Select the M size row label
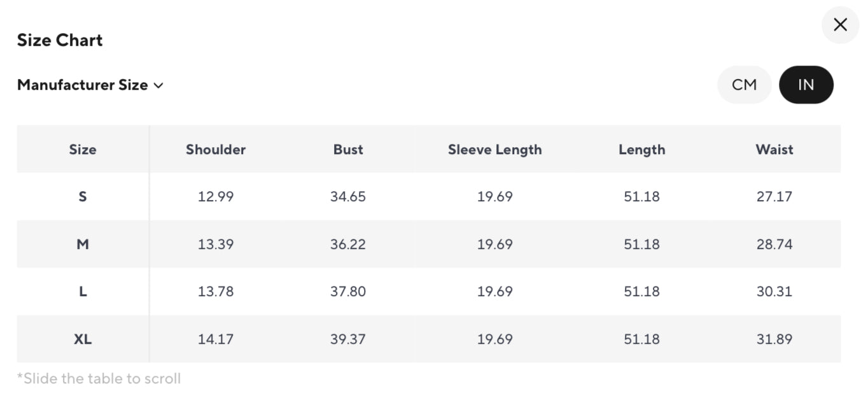This screenshot has width=868, height=398. click(83, 244)
